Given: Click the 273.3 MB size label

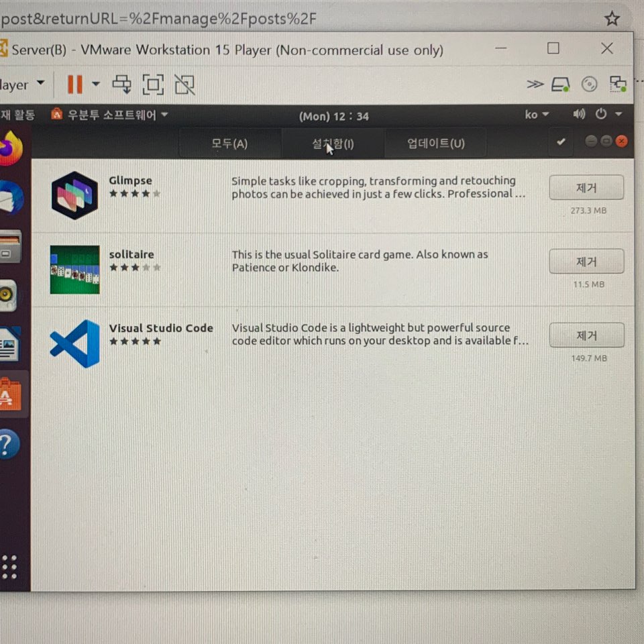Looking at the screenshot, I should click(x=588, y=210).
